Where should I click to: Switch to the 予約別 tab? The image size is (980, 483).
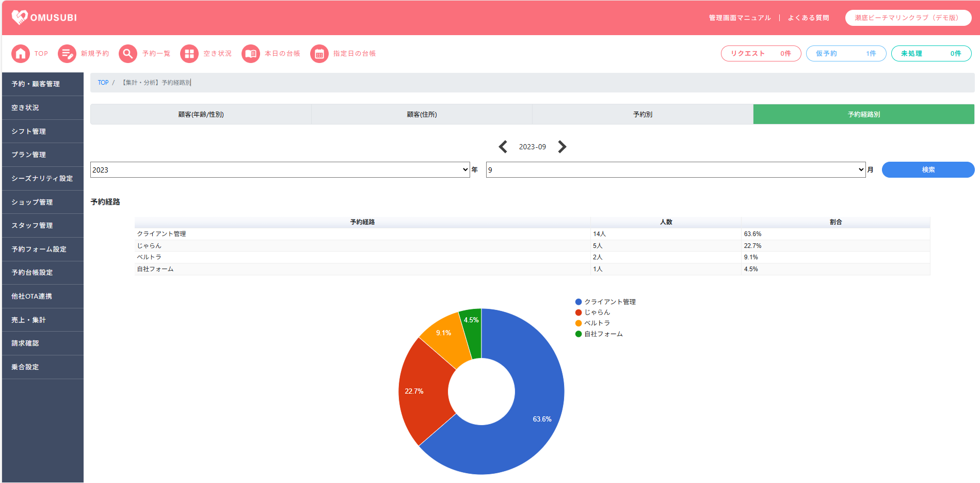coord(642,115)
